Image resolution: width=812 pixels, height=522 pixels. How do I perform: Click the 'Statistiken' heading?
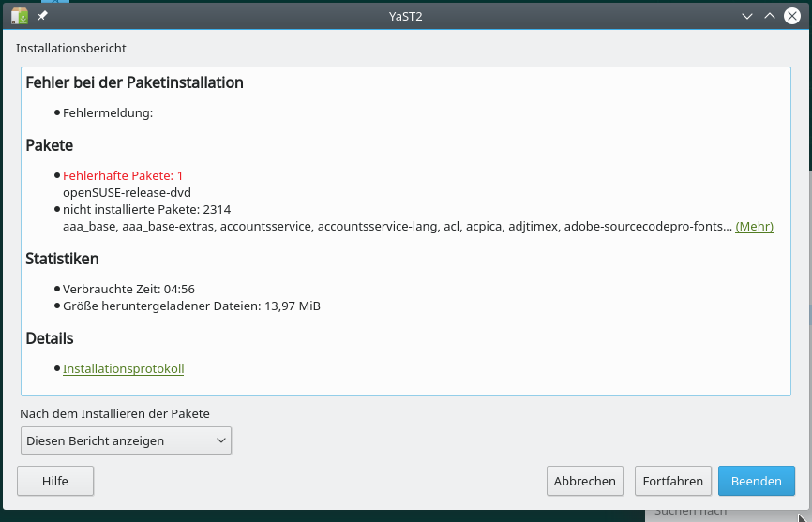pos(62,259)
